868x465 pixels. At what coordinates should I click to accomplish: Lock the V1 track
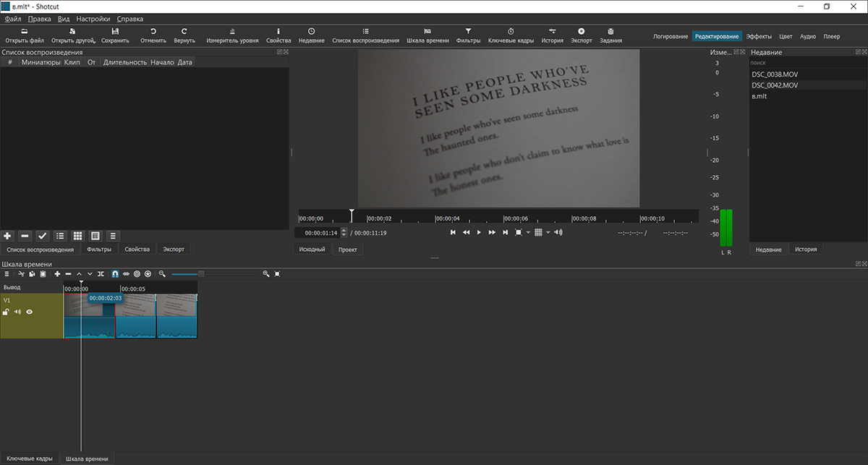pyautogui.click(x=6, y=312)
